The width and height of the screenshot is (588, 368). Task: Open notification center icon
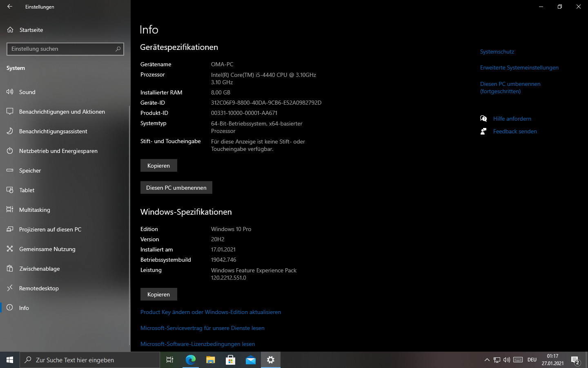(x=575, y=360)
